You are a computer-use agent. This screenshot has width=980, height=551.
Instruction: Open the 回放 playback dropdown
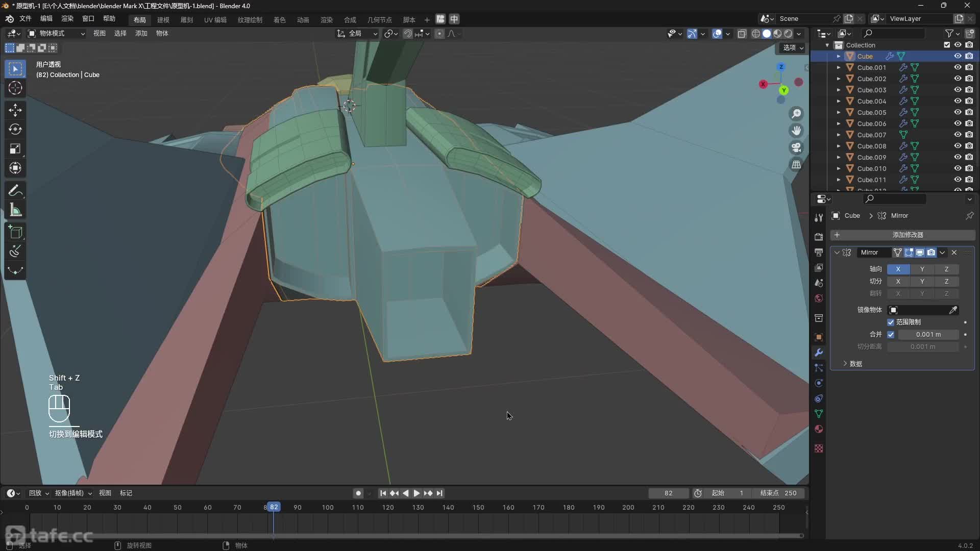coord(39,493)
